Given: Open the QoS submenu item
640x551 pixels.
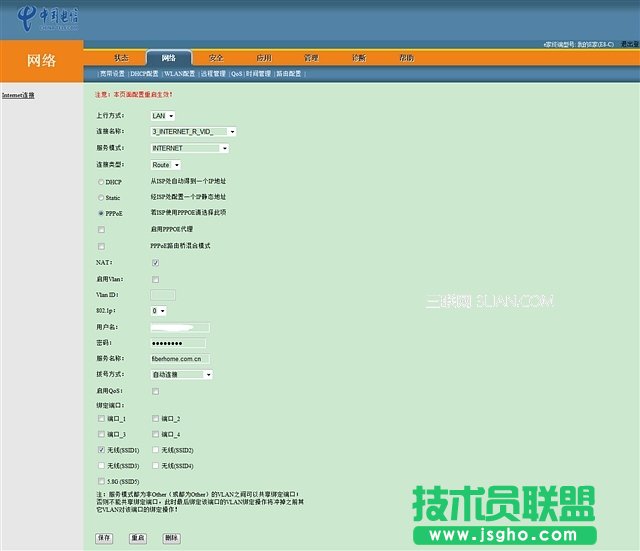Looking at the screenshot, I should point(236,74).
